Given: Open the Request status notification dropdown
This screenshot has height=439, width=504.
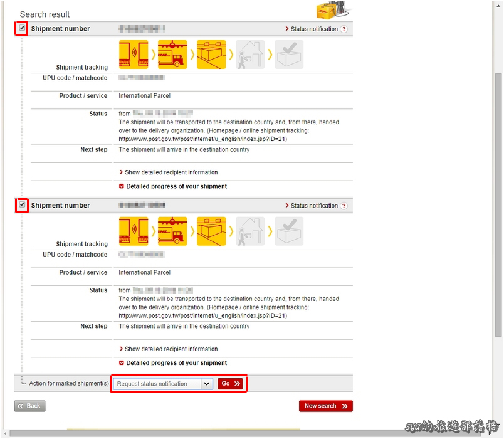Looking at the screenshot, I should click(x=163, y=384).
